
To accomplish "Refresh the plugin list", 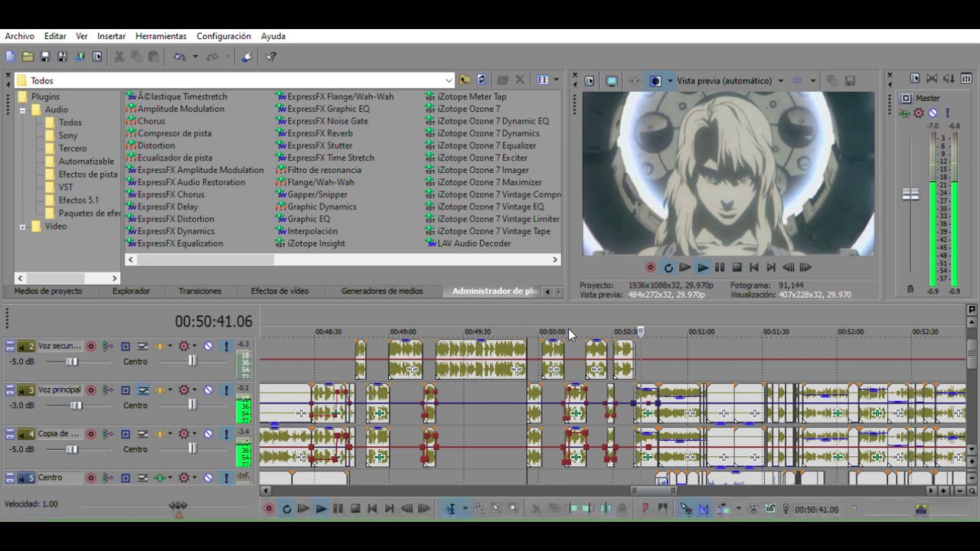I will tap(482, 80).
